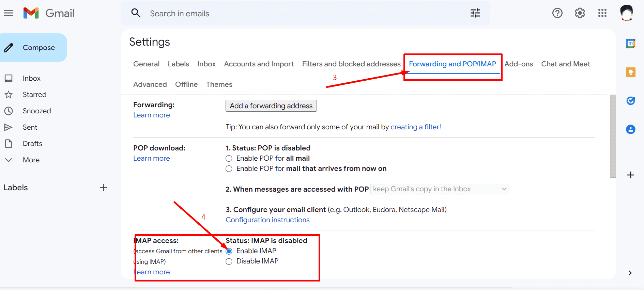
Task: Select the Enable IMAP radio button
Action: pos(229,251)
